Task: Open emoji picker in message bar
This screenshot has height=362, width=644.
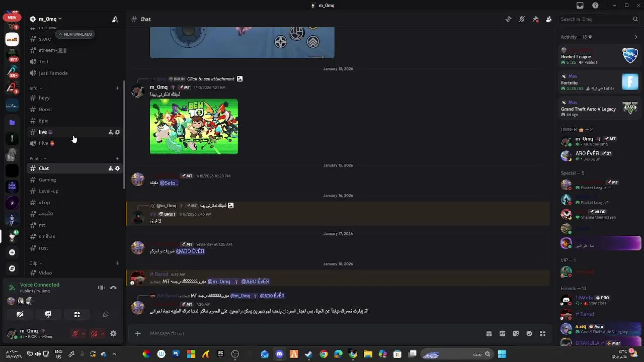Action: [529, 333]
